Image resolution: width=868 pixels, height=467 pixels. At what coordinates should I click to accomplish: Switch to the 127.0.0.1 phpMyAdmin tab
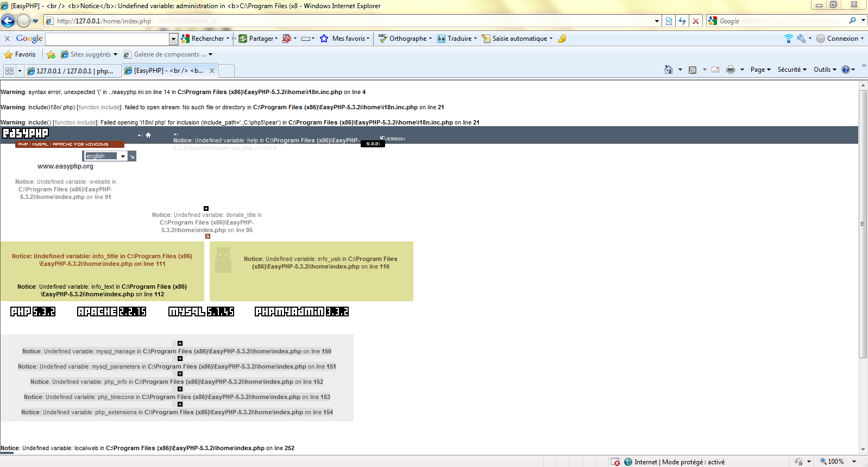pos(72,71)
